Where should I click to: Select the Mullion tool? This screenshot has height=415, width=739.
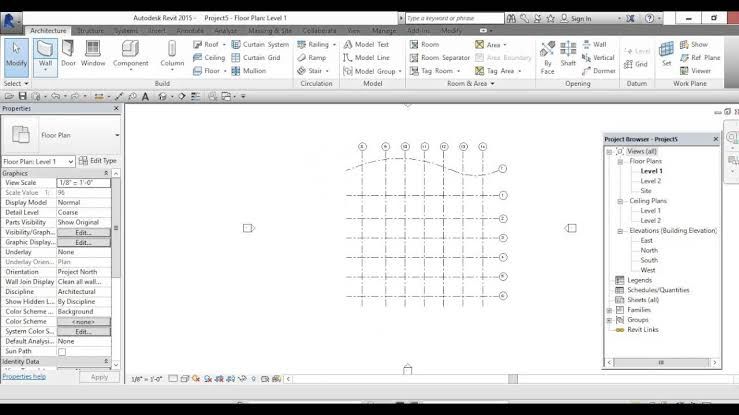point(249,71)
